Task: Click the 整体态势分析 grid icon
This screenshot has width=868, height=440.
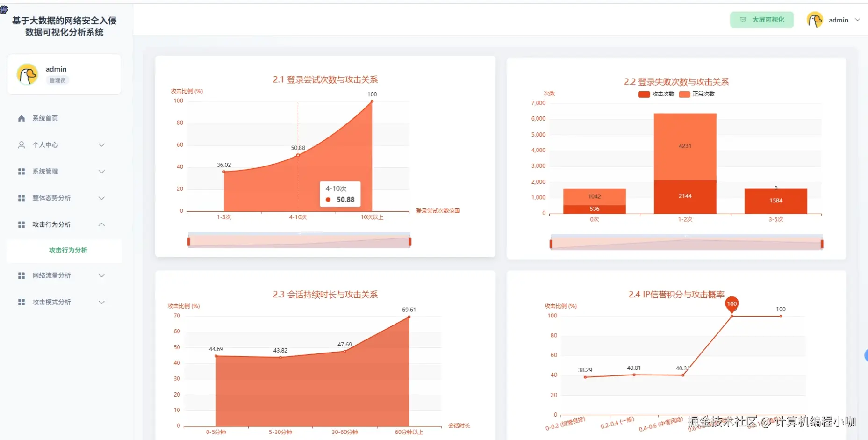Action: click(22, 198)
